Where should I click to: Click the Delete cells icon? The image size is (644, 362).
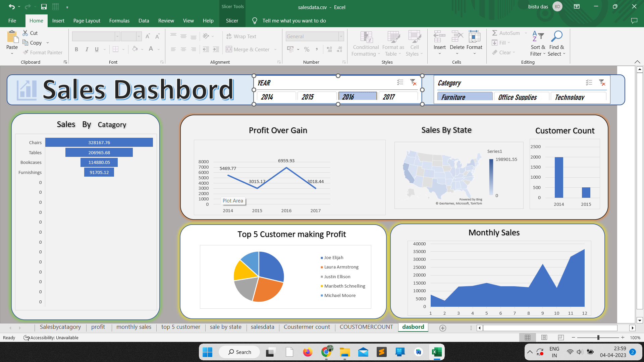457,36
